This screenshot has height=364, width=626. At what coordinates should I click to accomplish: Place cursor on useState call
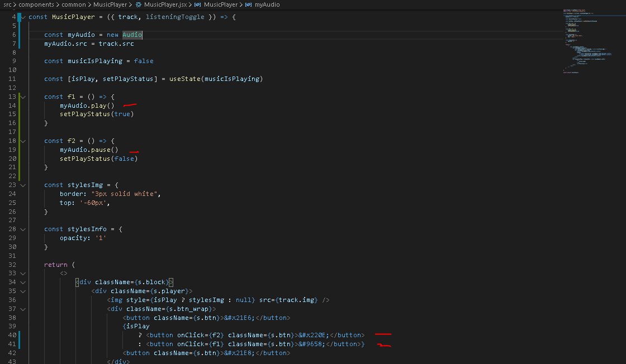pyautogui.click(x=184, y=79)
